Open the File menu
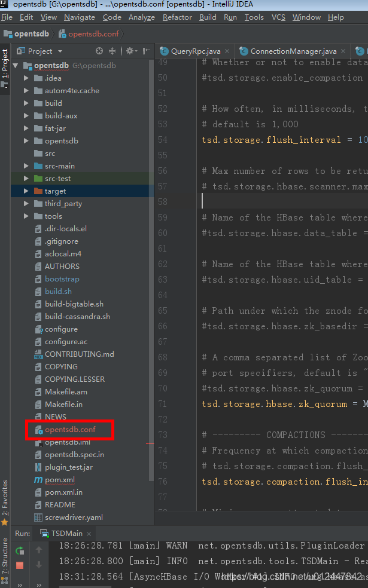The image size is (368, 588). tap(7, 17)
